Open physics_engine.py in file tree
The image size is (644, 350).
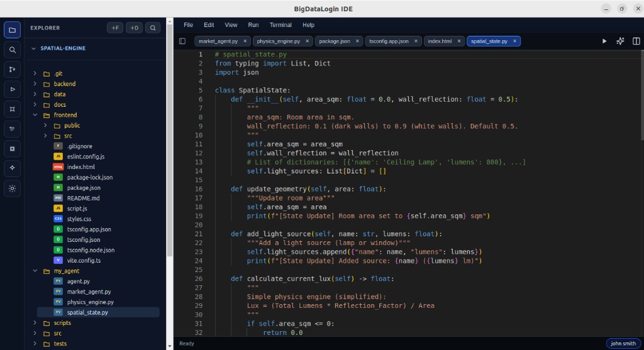click(91, 302)
